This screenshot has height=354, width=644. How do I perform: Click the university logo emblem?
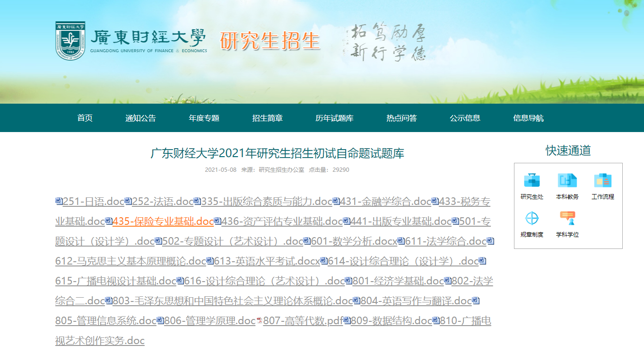[x=70, y=41]
